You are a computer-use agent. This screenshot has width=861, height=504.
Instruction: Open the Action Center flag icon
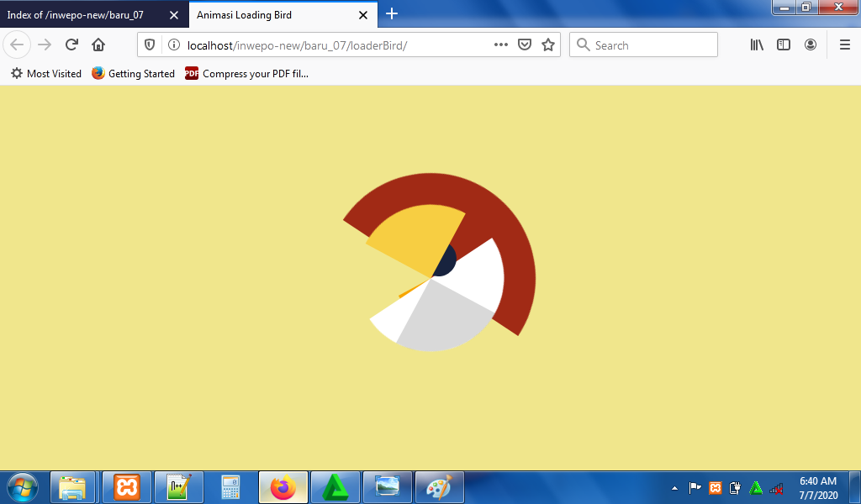[x=695, y=487]
